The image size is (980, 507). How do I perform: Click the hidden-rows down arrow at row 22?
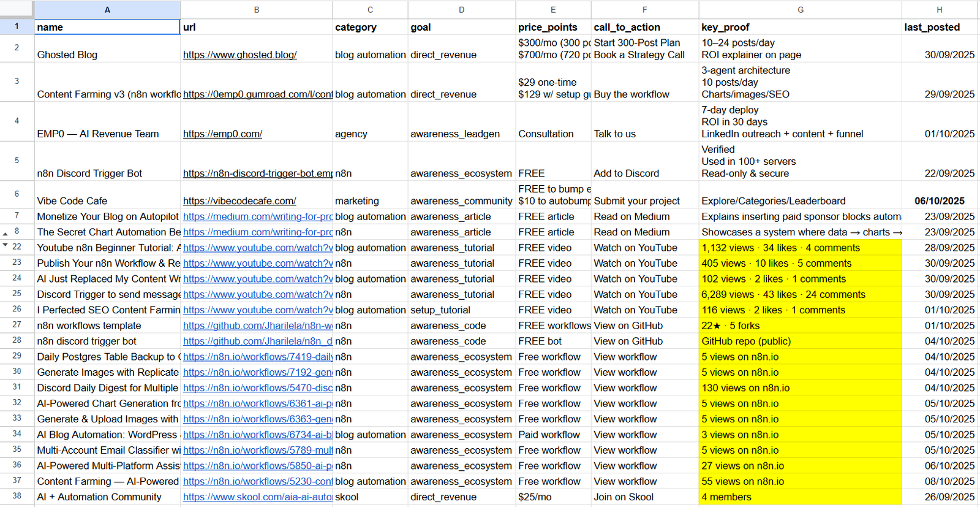tap(6, 245)
